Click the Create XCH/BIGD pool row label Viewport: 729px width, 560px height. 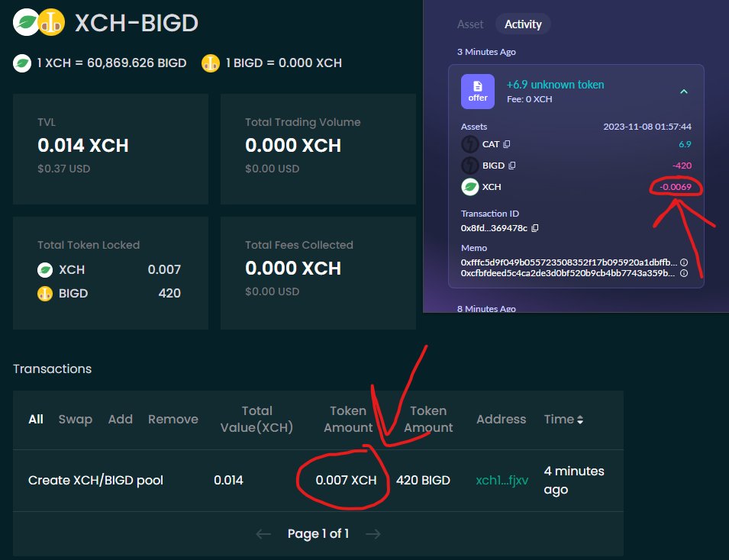coord(95,480)
